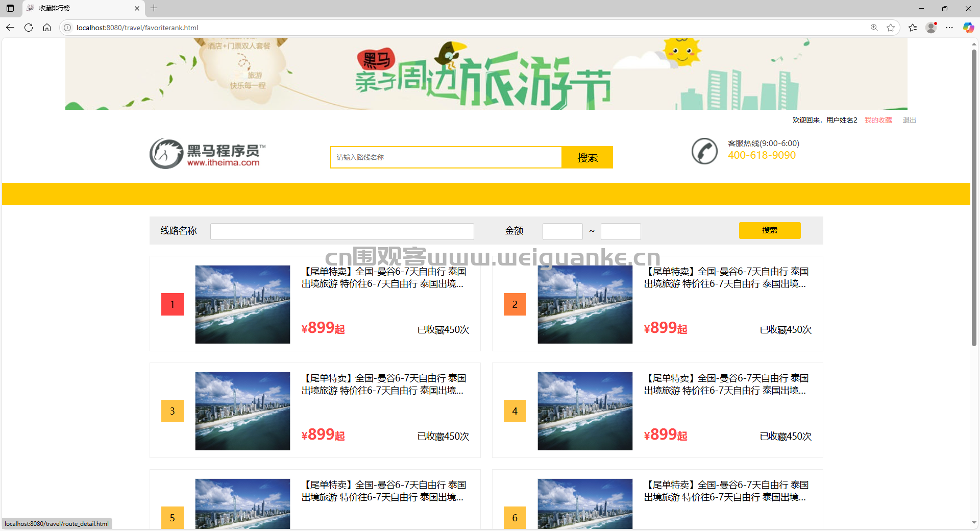Click the orange rank 2 badge

pos(515,304)
